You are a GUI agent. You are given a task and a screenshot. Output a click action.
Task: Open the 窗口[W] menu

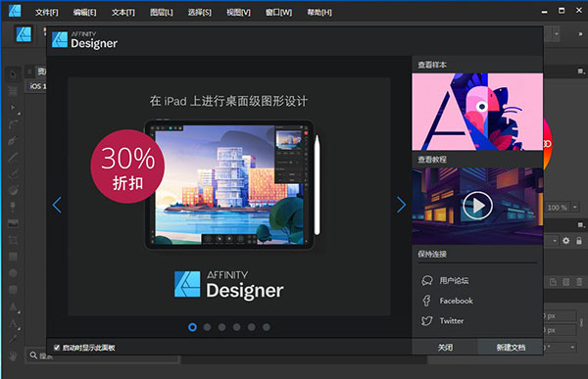click(x=278, y=13)
